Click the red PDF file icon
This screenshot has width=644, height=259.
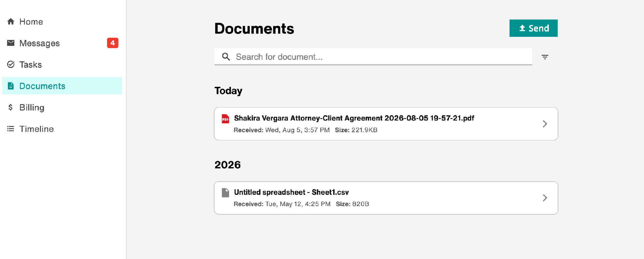(x=225, y=119)
